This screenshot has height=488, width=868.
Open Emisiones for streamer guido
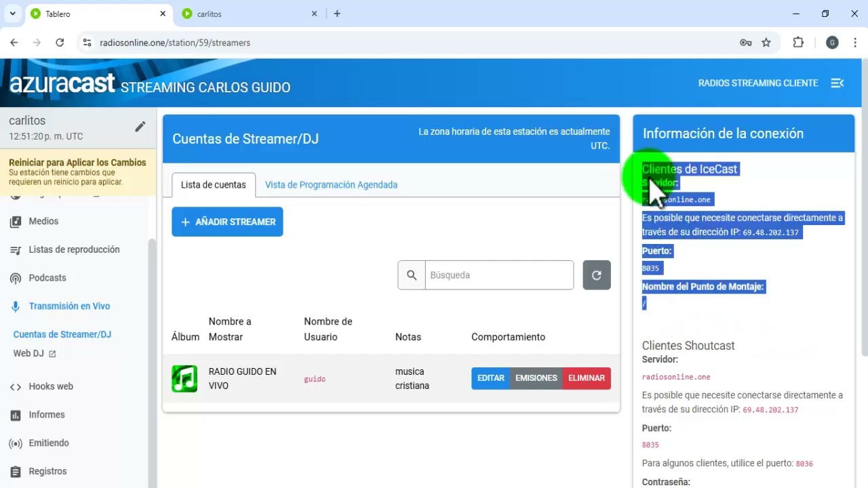536,378
